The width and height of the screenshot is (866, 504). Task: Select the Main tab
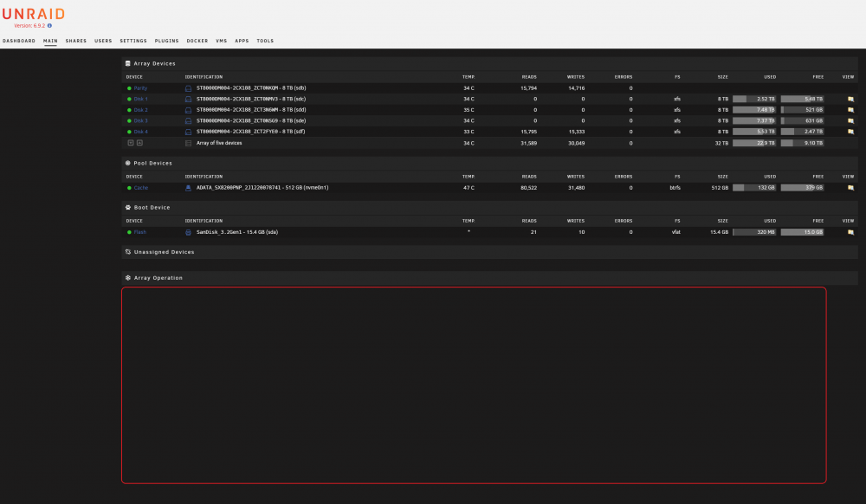pyautogui.click(x=50, y=41)
